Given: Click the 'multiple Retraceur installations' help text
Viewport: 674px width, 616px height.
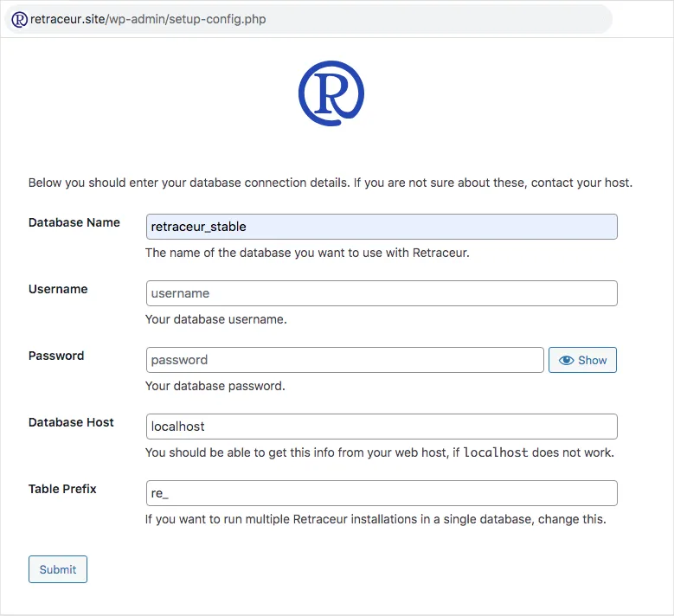Looking at the screenshot, I should [376, 519].
